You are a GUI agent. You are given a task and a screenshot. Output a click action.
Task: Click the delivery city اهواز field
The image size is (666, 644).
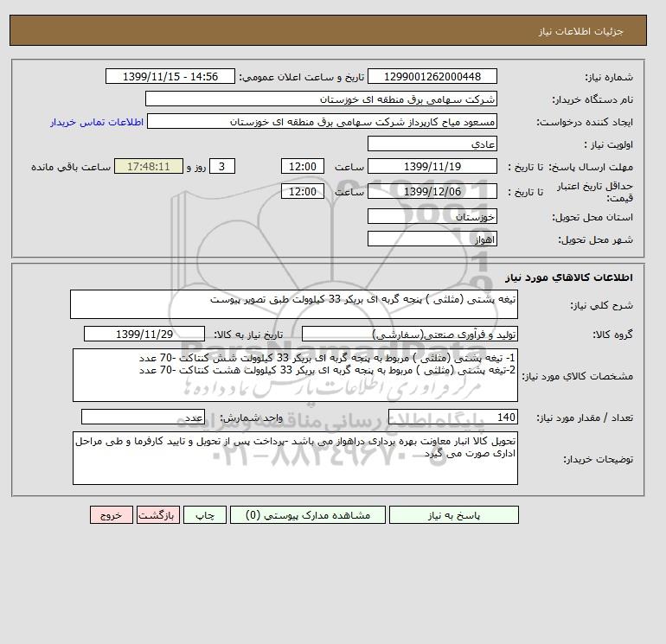(x=432, y=239)
